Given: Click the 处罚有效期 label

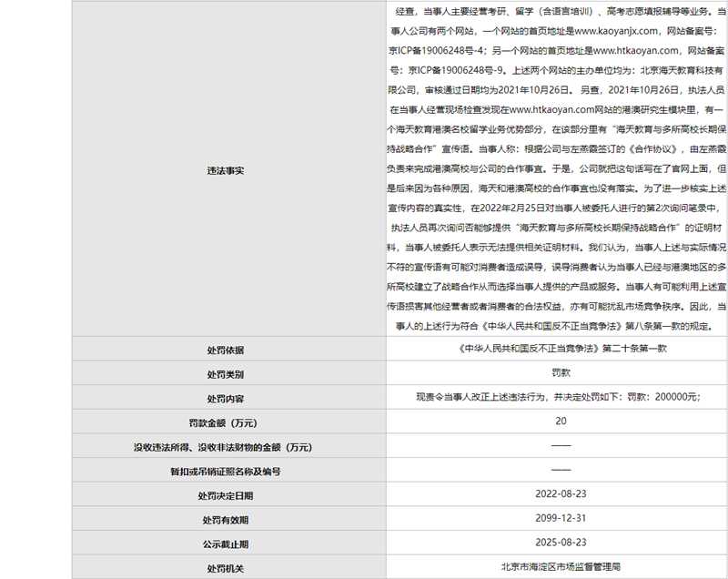Looking at the screenshot, I should click(225, 520).
